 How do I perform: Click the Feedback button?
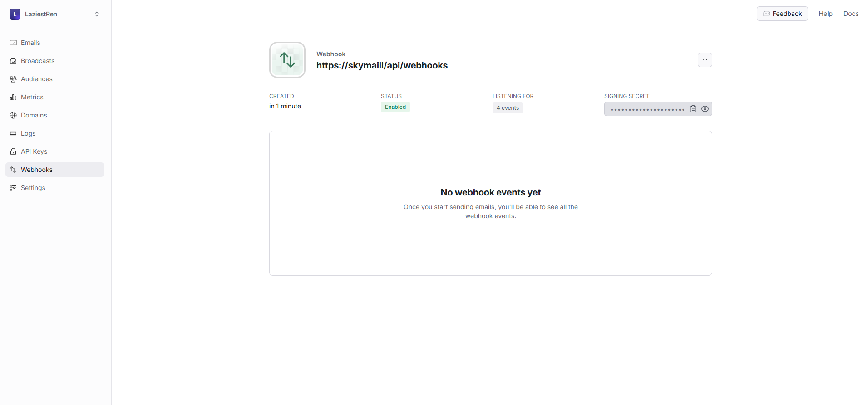pyautogui.click(x=782, y=14)
